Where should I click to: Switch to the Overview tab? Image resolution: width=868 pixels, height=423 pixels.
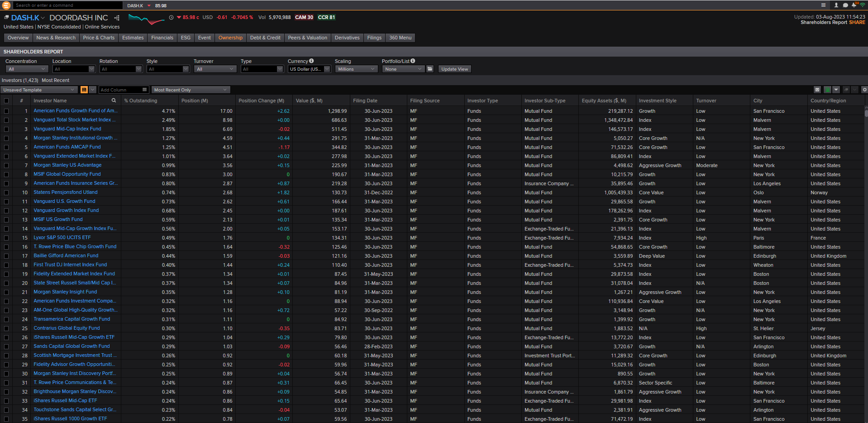(18, 38)
